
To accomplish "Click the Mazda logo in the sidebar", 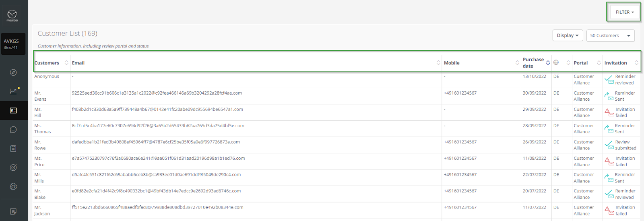I will 12,16.
